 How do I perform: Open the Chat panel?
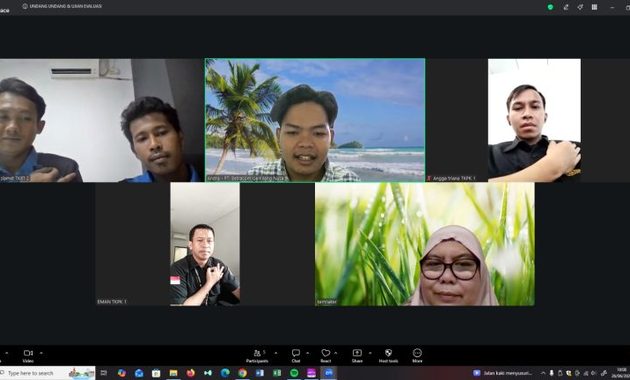click(x=296, y=355)
